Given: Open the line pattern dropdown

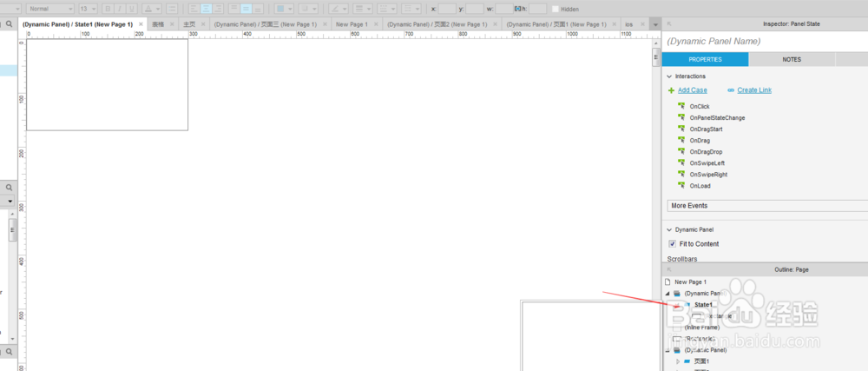Looking at the screenshot, I should (x=387, y=9).
